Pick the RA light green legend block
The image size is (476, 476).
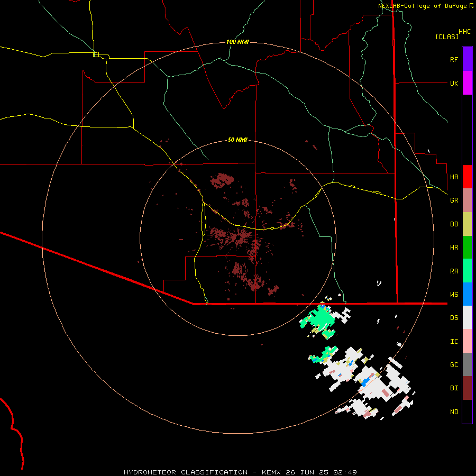pos(467,271)
